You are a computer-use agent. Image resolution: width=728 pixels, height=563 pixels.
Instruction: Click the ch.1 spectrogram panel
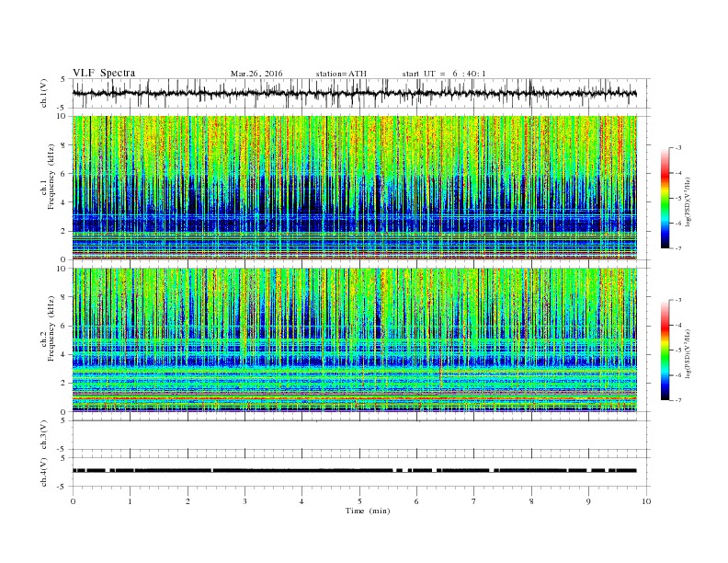(x=354, y=188)
